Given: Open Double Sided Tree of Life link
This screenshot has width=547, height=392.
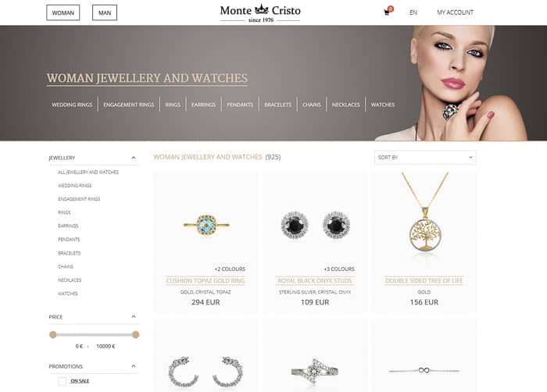Looking at the screenshot, I should click(424, 281).
